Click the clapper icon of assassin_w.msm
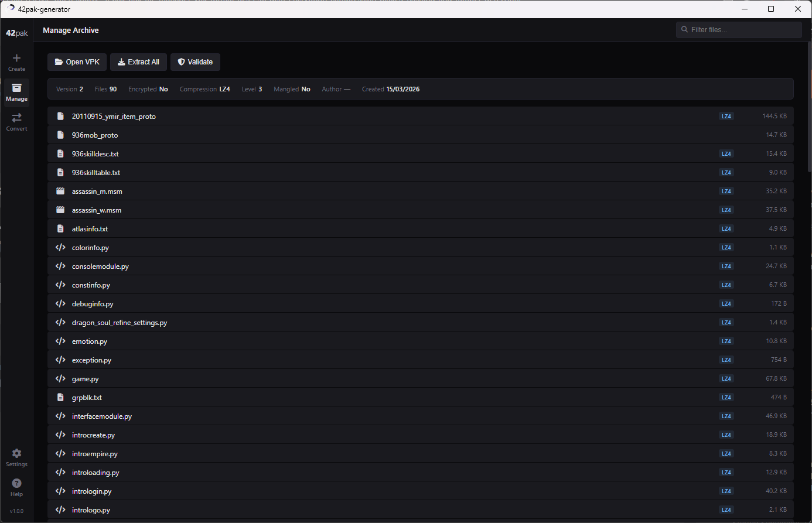 point(60,210)
